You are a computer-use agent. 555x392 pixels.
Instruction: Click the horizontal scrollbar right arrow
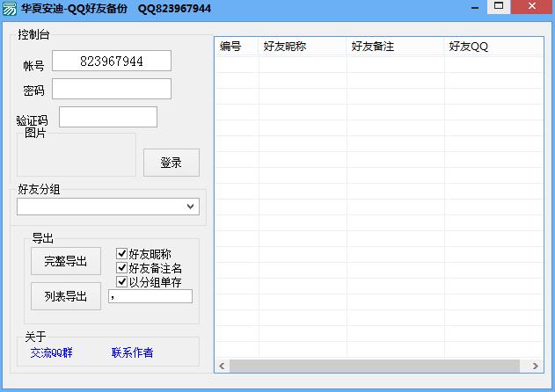[x=535, y=366]
